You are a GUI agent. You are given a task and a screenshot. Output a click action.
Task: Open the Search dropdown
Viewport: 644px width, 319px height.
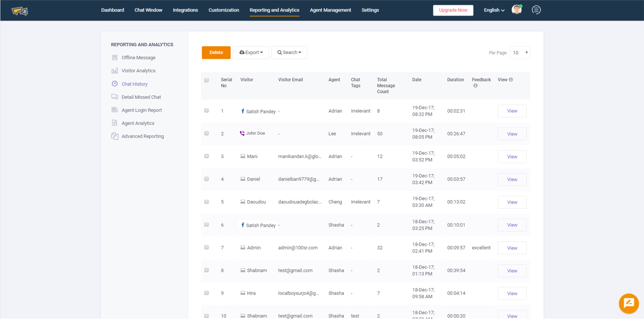[289, 52]
